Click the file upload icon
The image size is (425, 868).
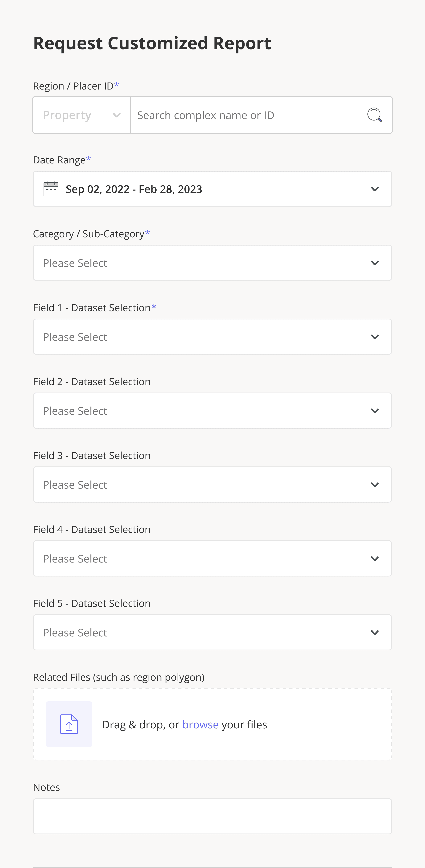69,724
